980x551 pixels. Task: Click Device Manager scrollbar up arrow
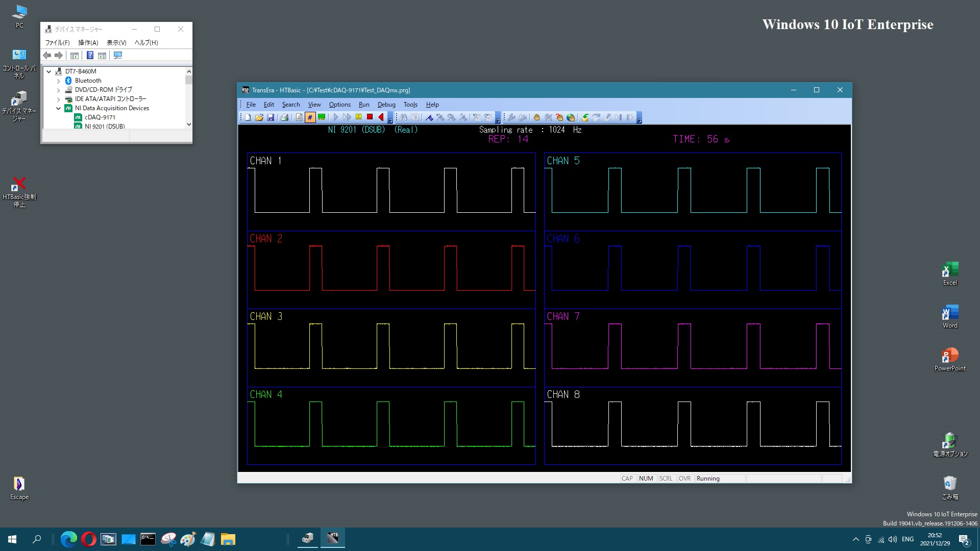point(189,71)
